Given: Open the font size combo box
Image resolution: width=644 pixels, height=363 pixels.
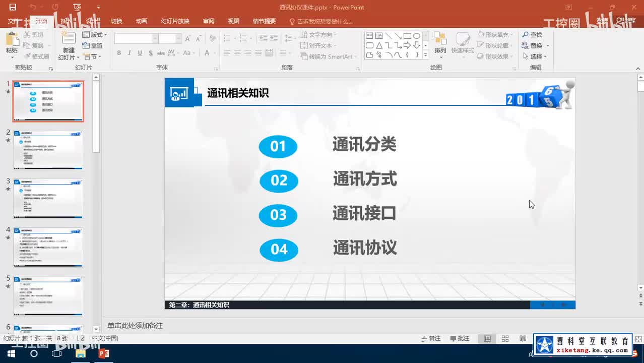Looking at the screenshot, I should tap(170, 39).
